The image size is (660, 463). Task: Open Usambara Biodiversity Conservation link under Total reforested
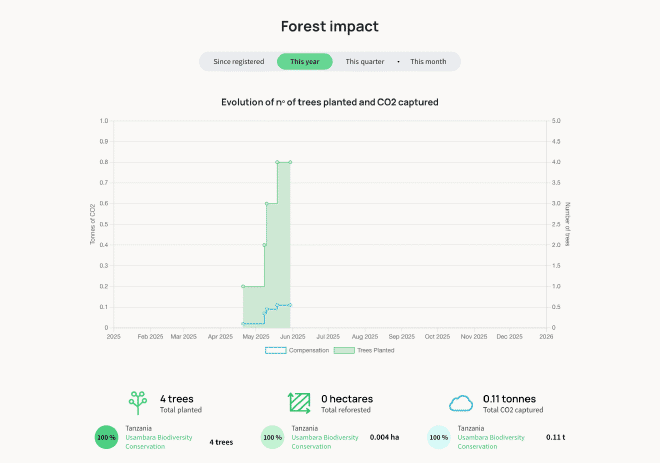click(324, 441)
